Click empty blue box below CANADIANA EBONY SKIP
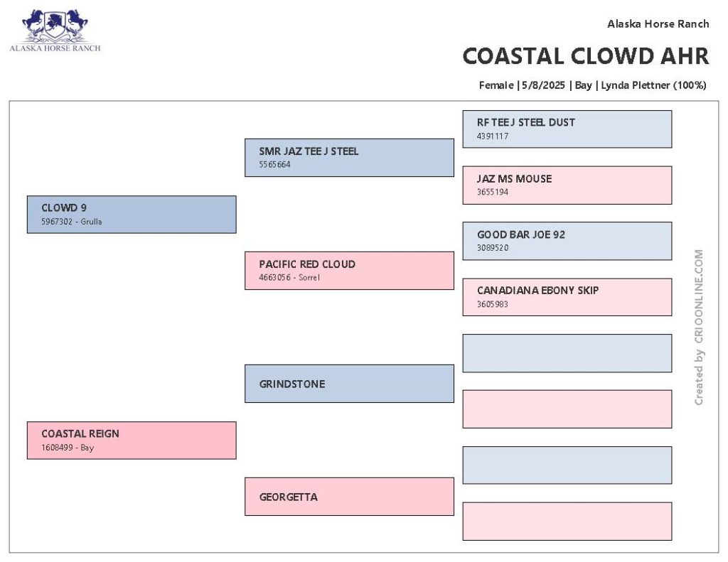The width and height of the screenshot is (728, 562). click(x=567, y=353)
